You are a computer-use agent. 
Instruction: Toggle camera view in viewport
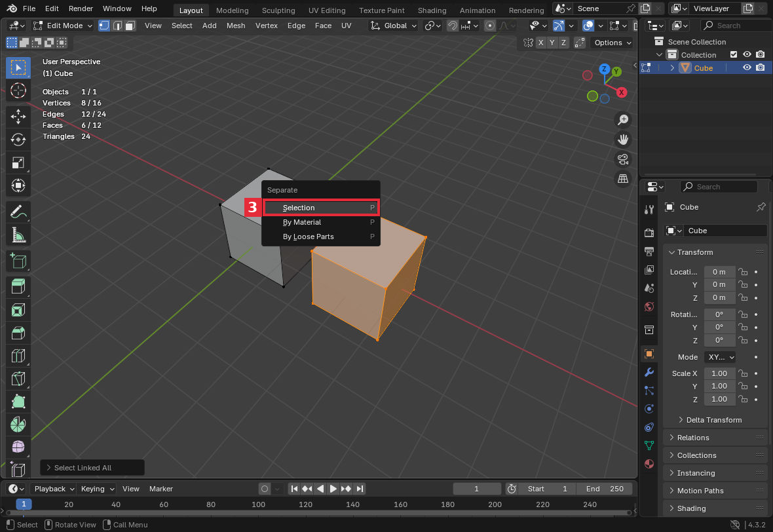623,159
